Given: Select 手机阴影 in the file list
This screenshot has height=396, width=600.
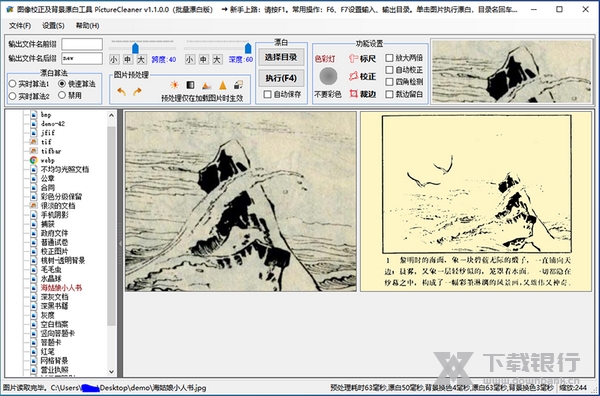Looking at the screenshot, I should click(x=54, y=215).
